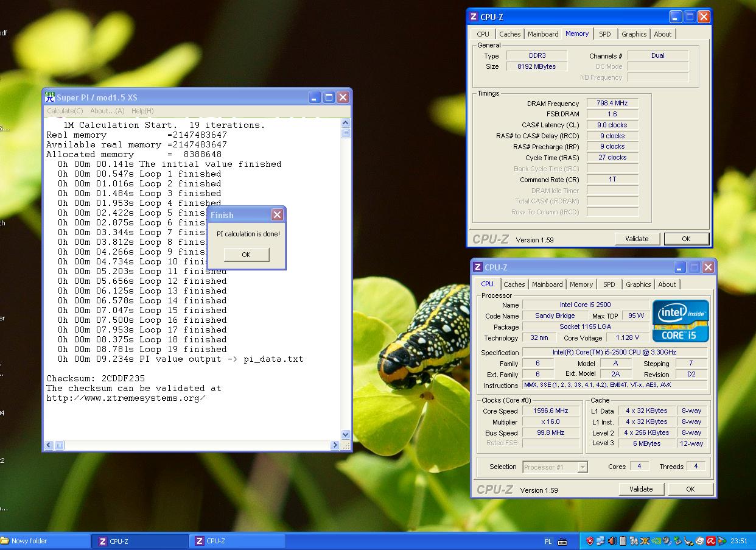Image resolution: width=756 pixels, height=550 pixels.
Task: Open the Calculate(C) menu in Super PI
Action: 65,111
